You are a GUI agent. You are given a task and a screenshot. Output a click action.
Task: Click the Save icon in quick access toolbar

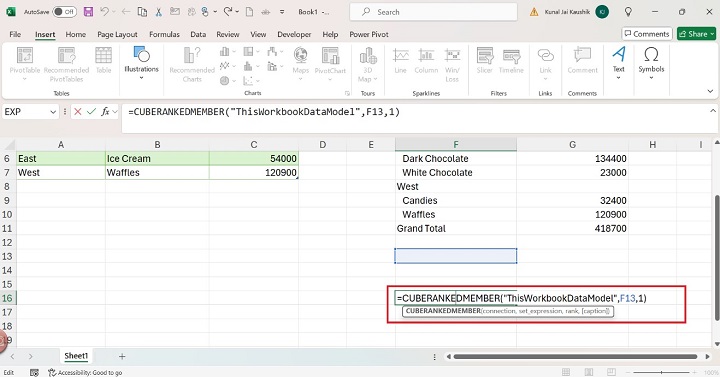(89, 12)
